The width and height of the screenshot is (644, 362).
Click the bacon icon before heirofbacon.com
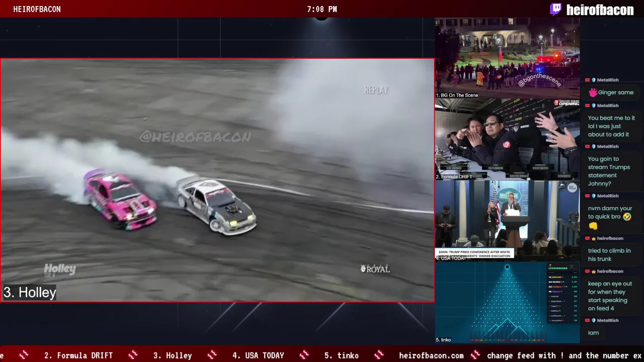pyautogui.click(x=379, y=355)
